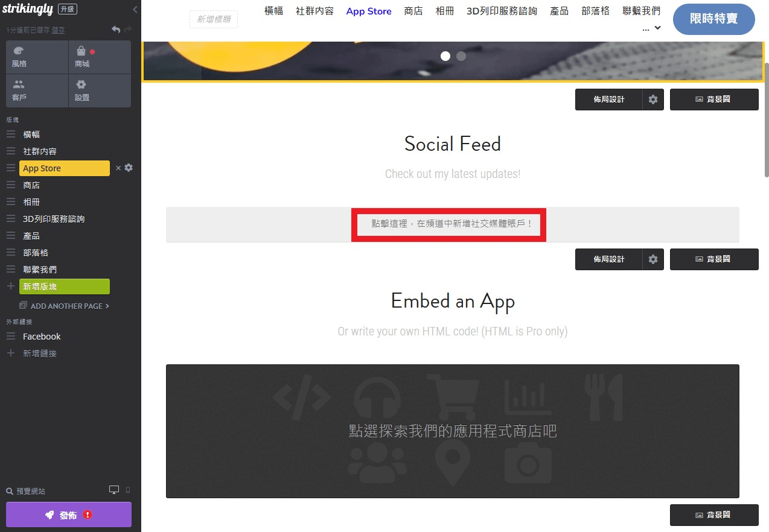
Task: Select 3D列印服務諮詢 in top navigation
Action: click(x=502, y=11)
